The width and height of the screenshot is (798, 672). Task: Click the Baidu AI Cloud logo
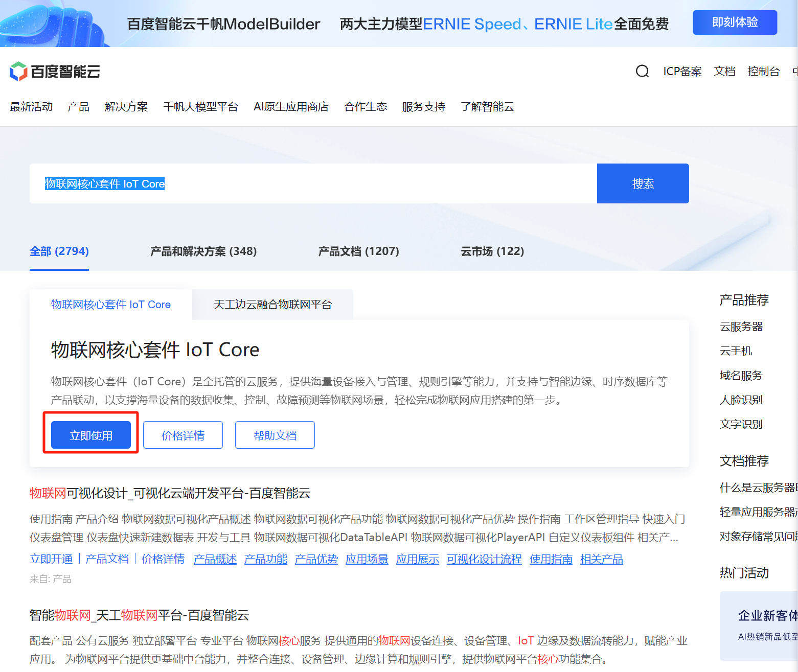point(55,72)
